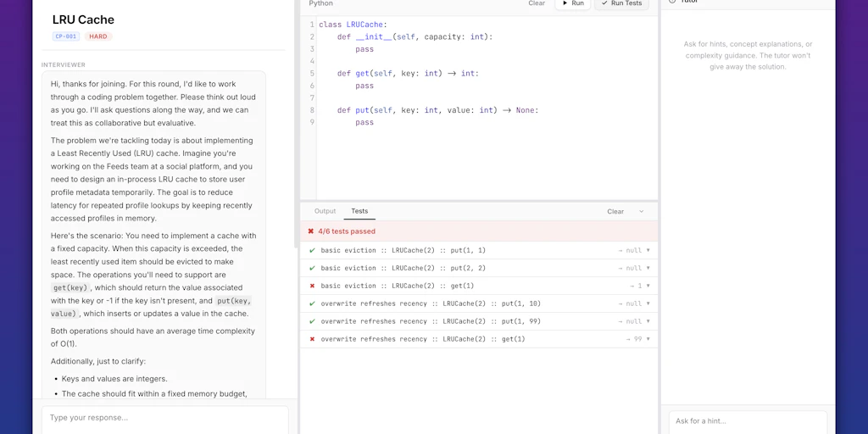Screen dimensions: 868x434
Task: Click the def put(self, key, value) line
Action: pyautogui.click(x=438, y=110)
